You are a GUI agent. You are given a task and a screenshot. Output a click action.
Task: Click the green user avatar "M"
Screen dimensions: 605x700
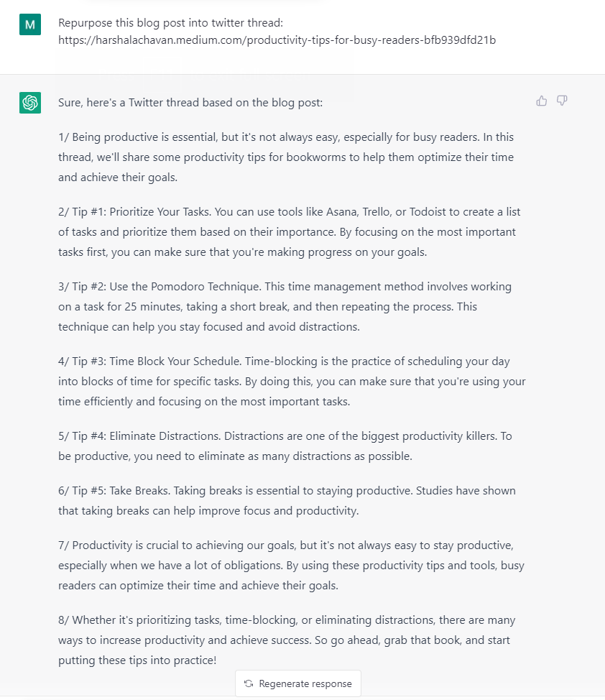[x=30, y=24]
